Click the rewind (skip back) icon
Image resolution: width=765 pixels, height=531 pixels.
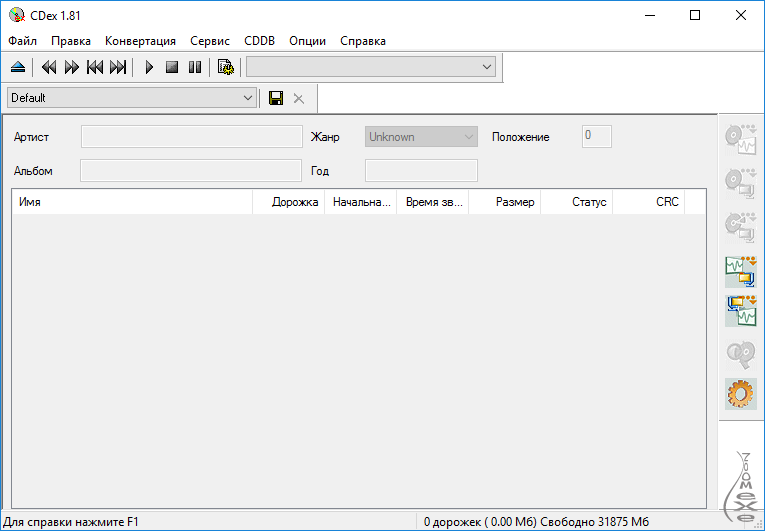point(49,67)
